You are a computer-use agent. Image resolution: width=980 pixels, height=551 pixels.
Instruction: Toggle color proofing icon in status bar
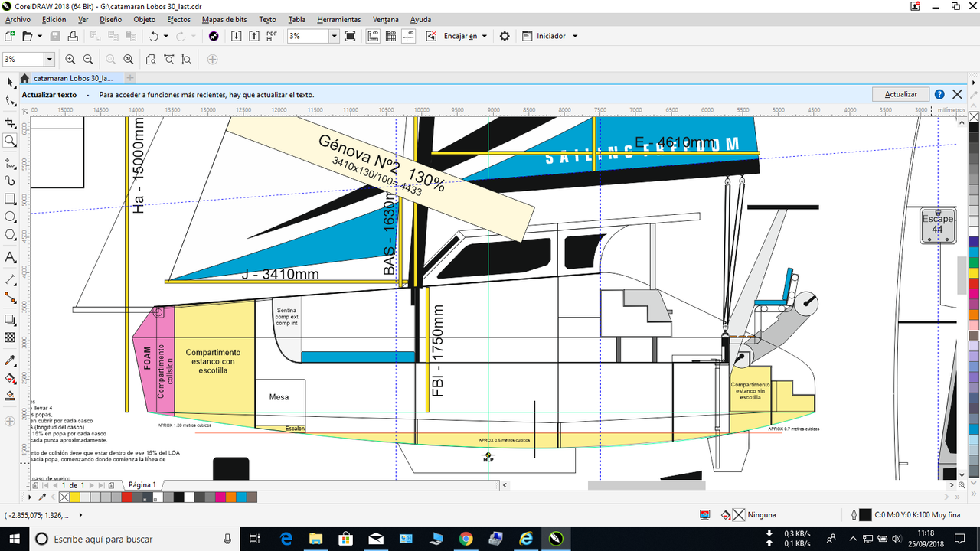pos(705,515)
